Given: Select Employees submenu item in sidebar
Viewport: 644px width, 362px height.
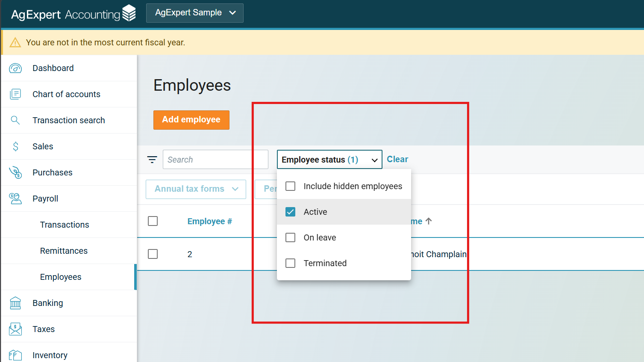Looking at the screenshot, I should click(x=69, y=277).
